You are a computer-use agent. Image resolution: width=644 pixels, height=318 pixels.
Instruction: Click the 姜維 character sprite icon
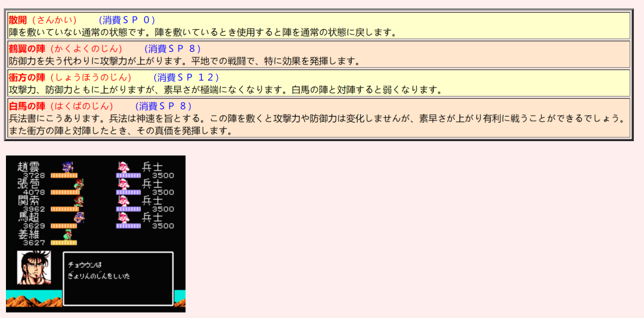coord(68,234)
